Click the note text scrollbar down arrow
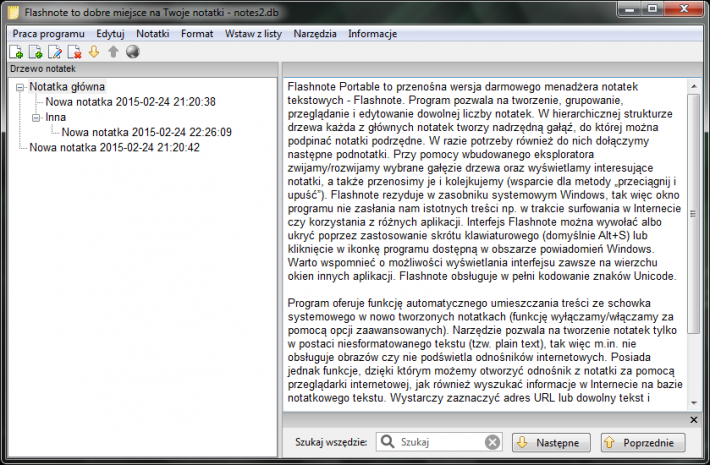This screenshot has width=710, height=465. (x=694, y=403)
